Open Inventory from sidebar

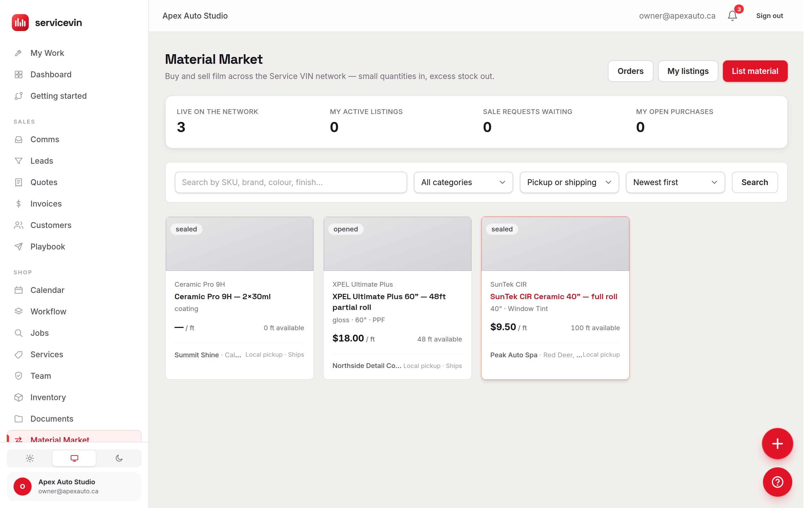click(x=74, y=397)
